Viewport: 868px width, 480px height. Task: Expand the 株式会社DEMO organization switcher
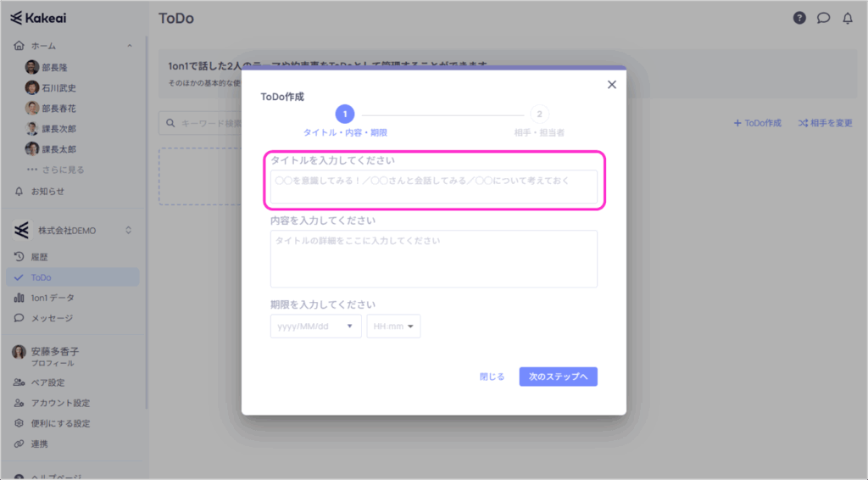click(x=129, y=230)
